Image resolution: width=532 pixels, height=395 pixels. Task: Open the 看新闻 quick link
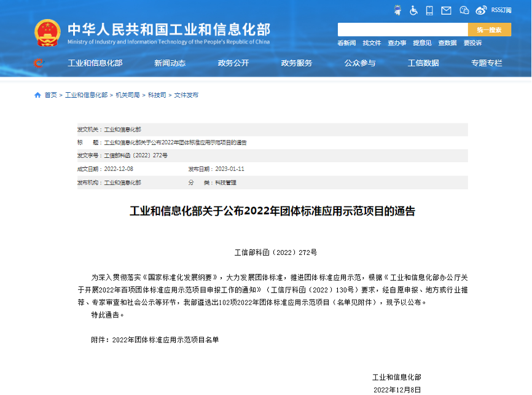pos(346,43)
